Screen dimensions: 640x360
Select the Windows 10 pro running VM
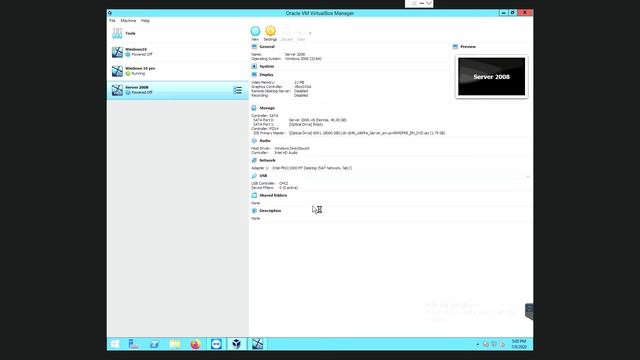178,71
